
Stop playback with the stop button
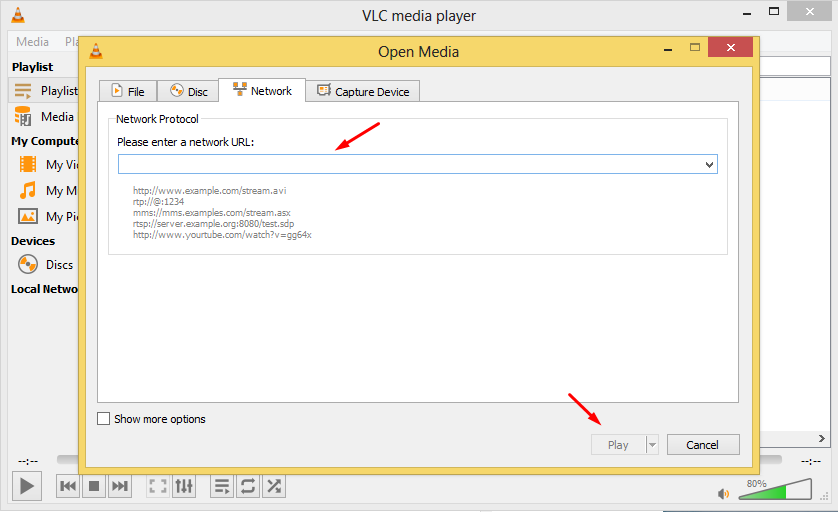94,486
